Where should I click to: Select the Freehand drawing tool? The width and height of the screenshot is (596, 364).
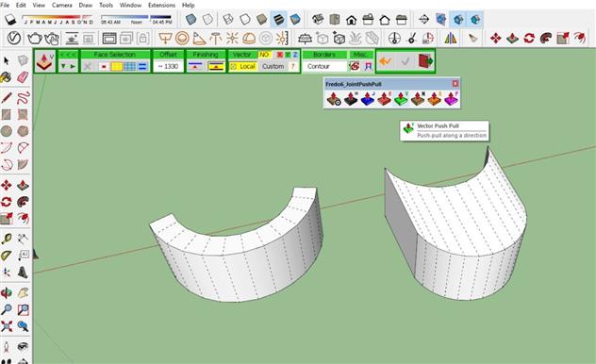pos(23,98)
